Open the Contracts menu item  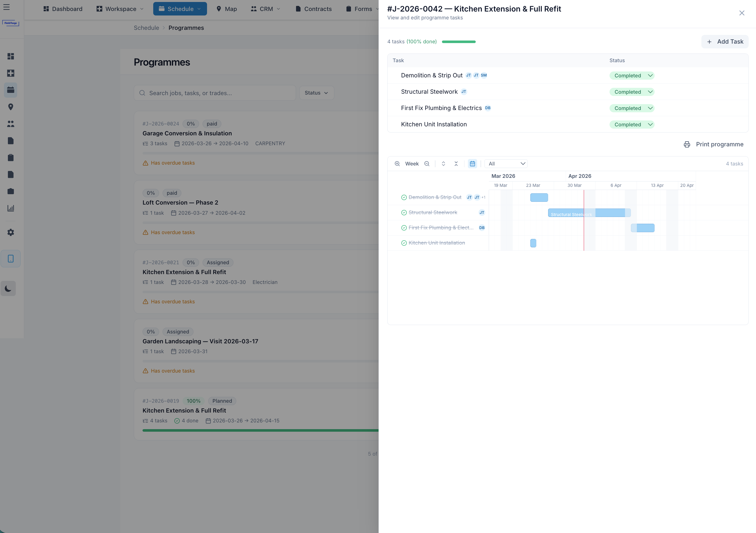pos(313,9)
